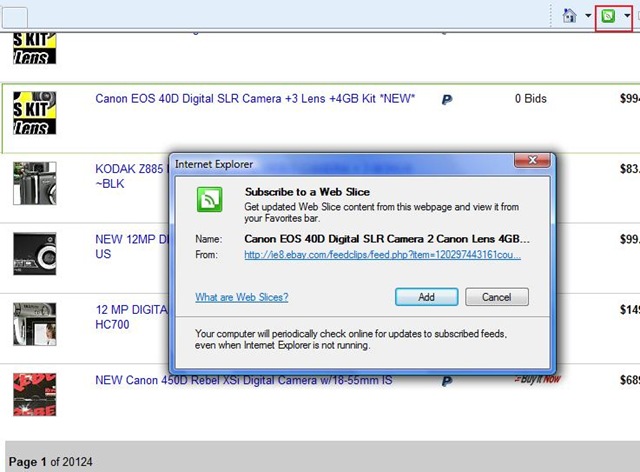Click the Buy It Now badge on Canon 450D row

pyautogui.click(x=538, y=379)
